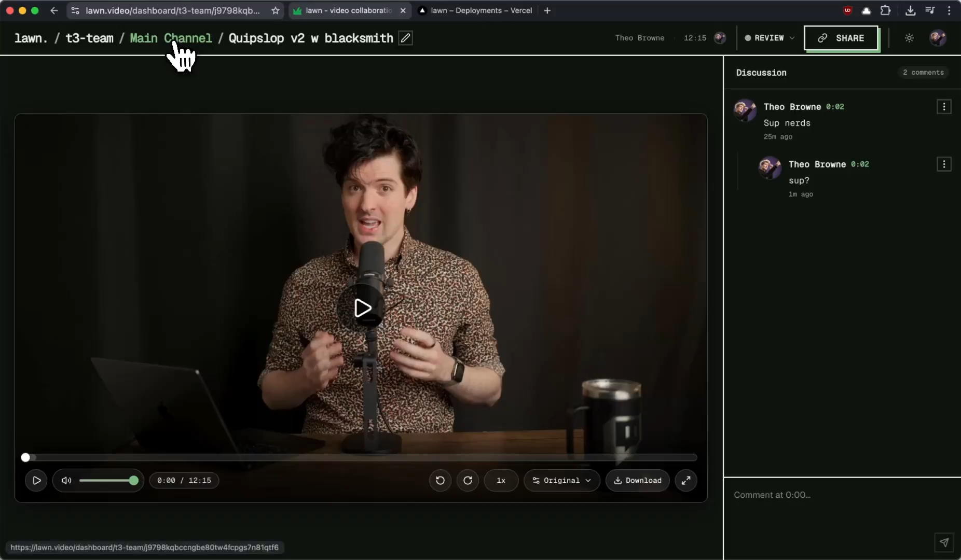This screenshot has height=560, width=961.
Task: Open options menu for 'sup?' reply
Action: 944,164
